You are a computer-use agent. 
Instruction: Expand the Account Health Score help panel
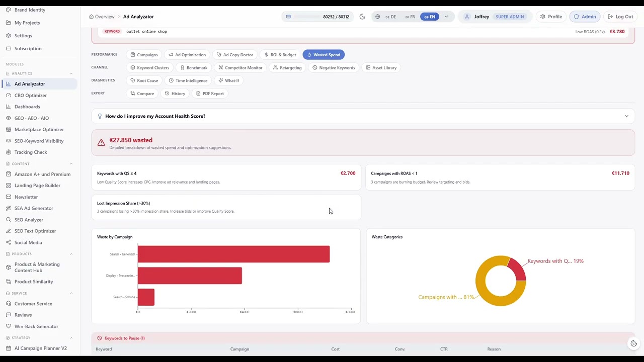tap(363, 116)
